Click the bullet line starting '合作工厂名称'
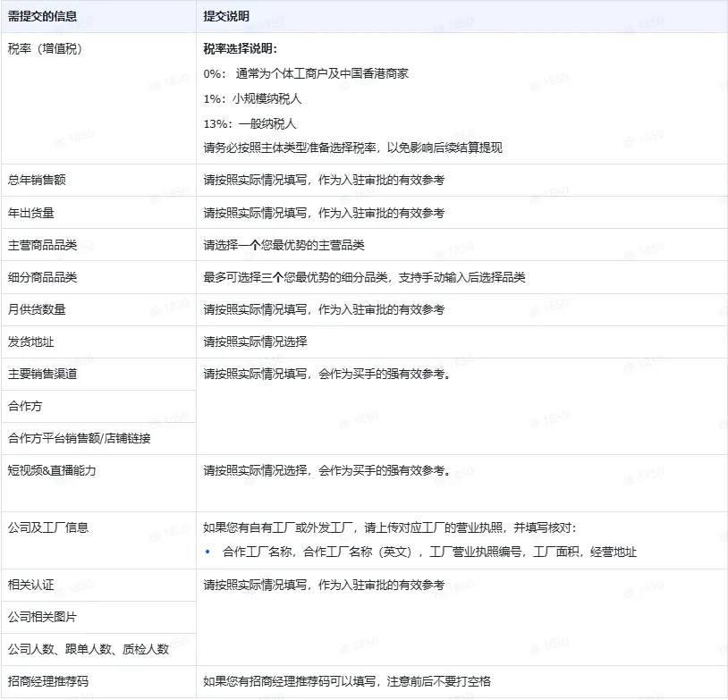 pyautogui.click(x=429, y=552)
